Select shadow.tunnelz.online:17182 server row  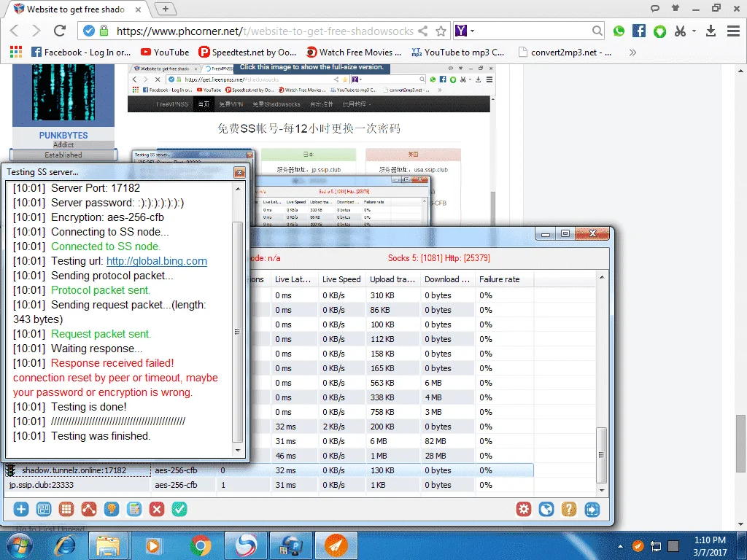269,470
